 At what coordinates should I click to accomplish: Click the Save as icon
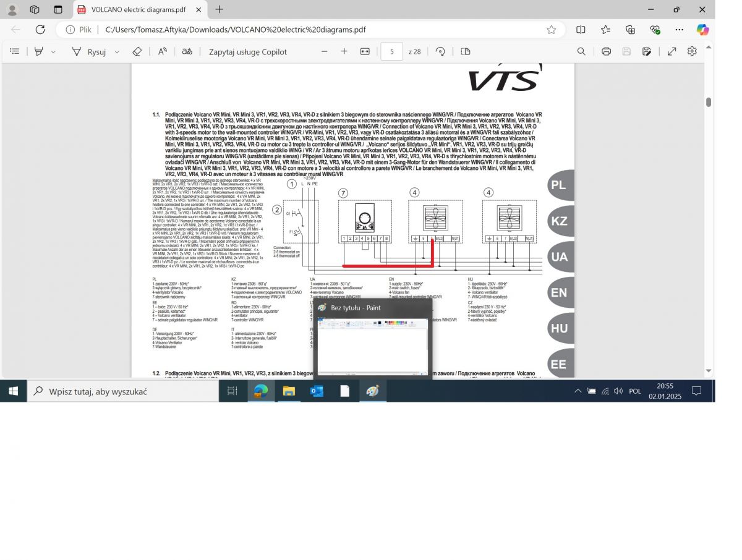coord(647,52)
